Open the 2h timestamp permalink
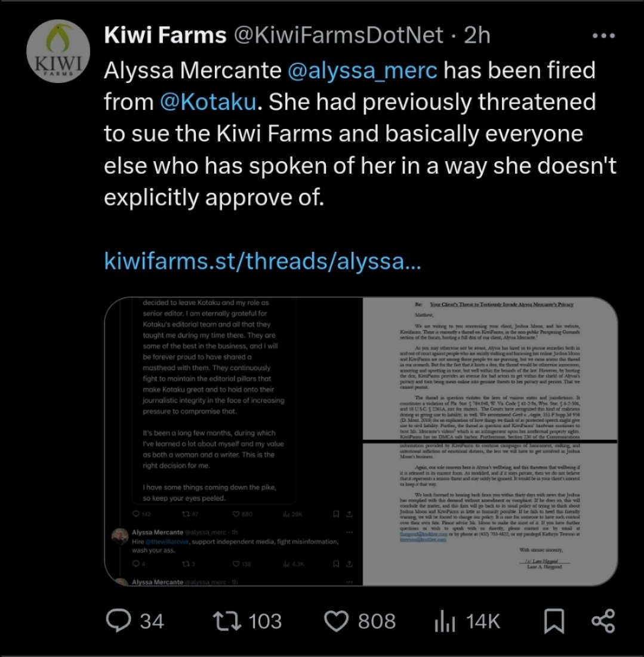The width and height of the screenshot is (644, 657). pos(477,35)
